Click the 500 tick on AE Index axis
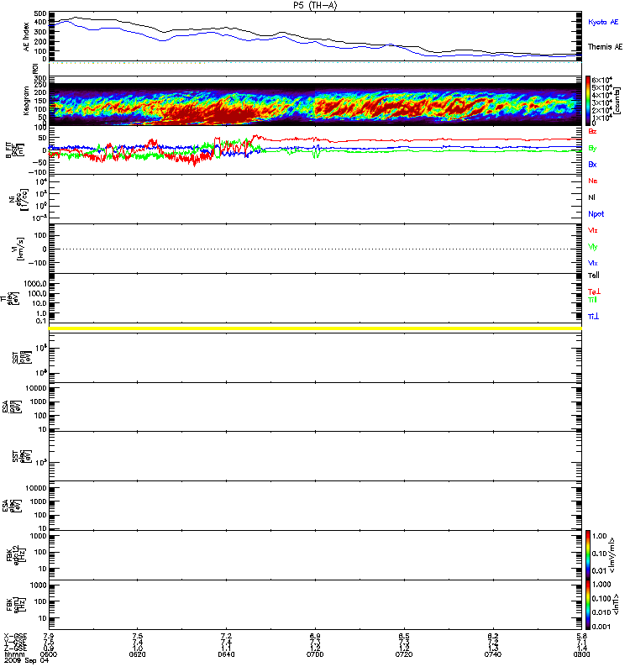This screenshot has width=630, height=672. tap(40, 13)
